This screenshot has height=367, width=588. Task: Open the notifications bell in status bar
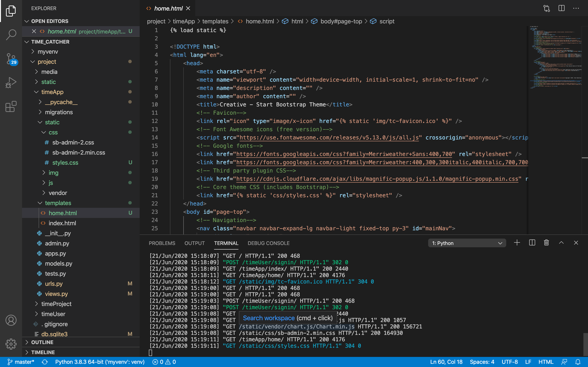click(578, 362)
